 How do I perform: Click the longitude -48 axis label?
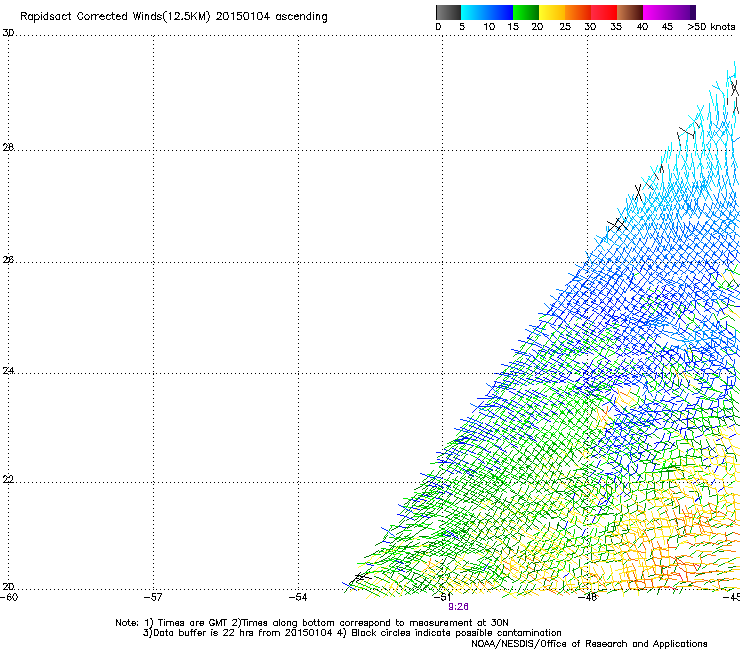[x=588, y=597]
